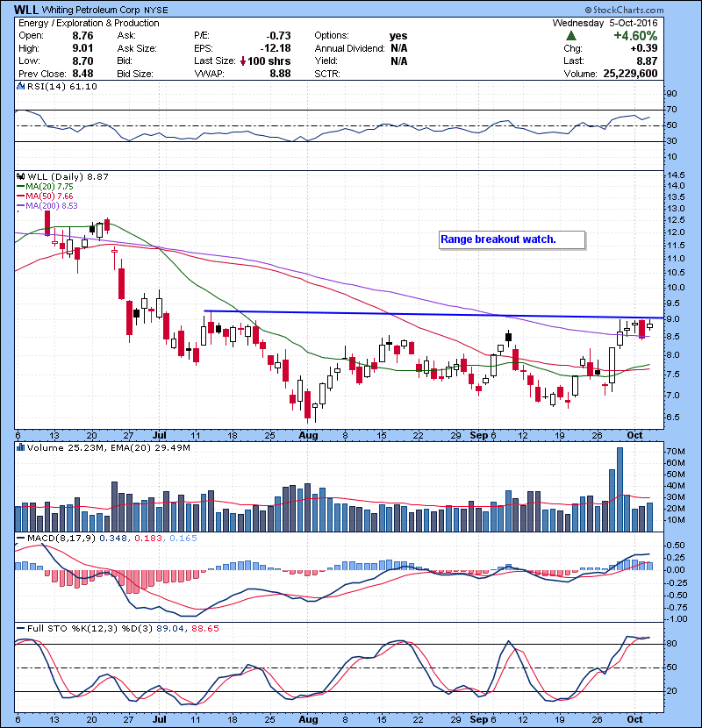Click the Volume figure 25,229,600
This screenshot has width=702, height=728.
tap(630, 74)
